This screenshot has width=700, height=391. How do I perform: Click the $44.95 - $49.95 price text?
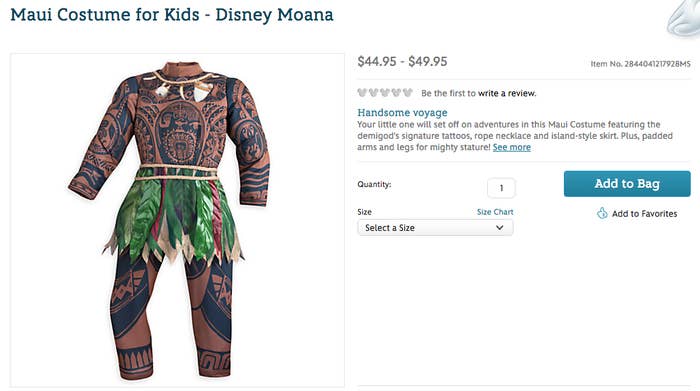pyautogui.click(x=402, y=62)
